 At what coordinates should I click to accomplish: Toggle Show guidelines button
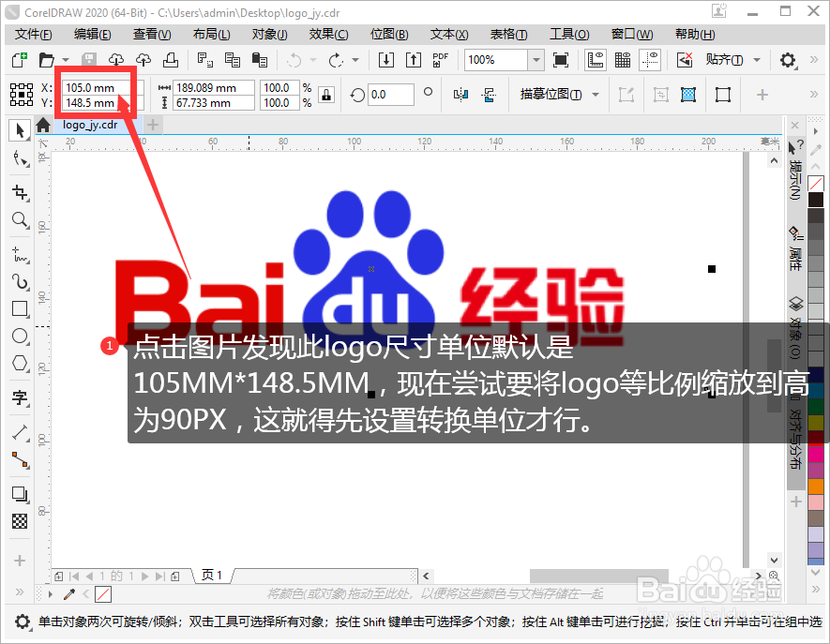650,60
